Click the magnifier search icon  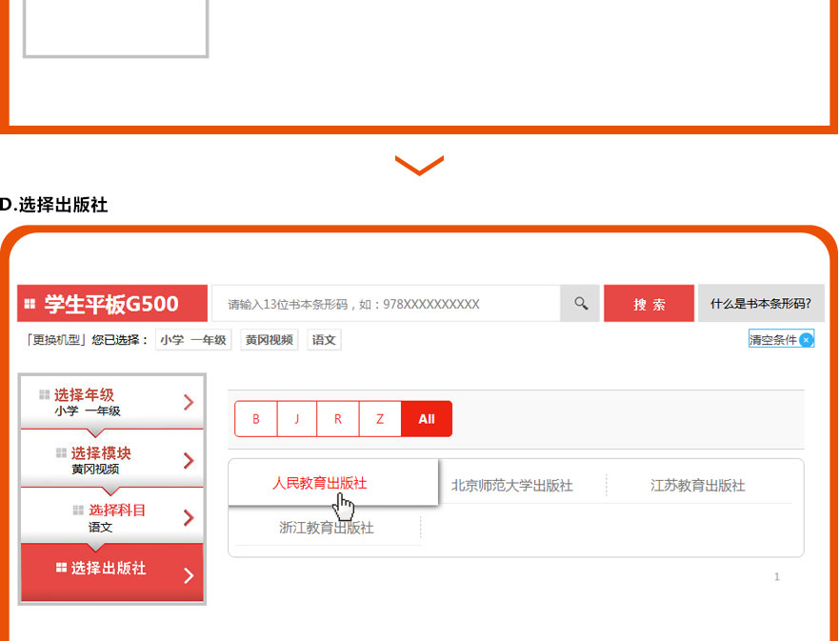[581, 303]
